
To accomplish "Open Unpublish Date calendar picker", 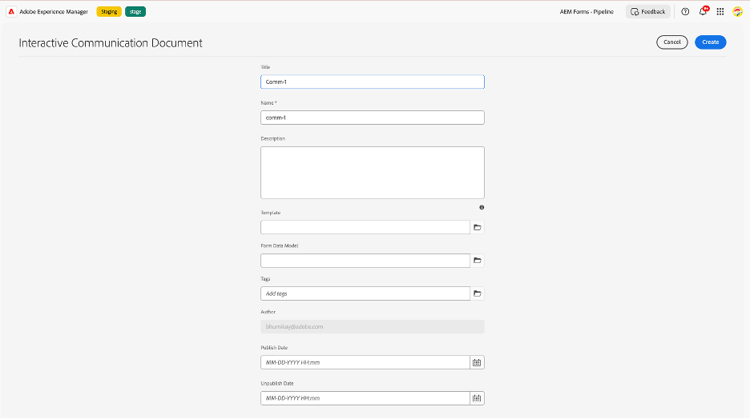I will click(477, 398).
